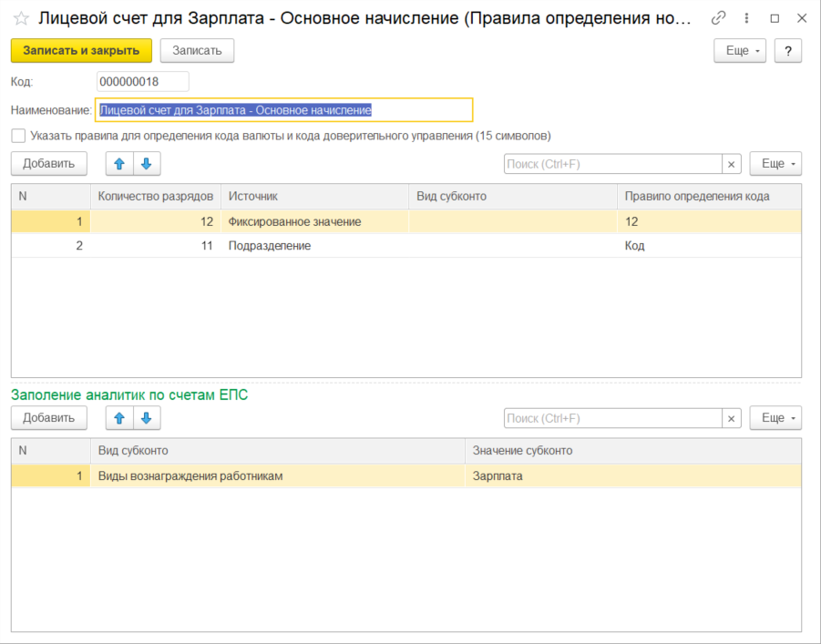Sort by the Количество разрядов column header
This screenshot has width=821, height=644.
155,196
